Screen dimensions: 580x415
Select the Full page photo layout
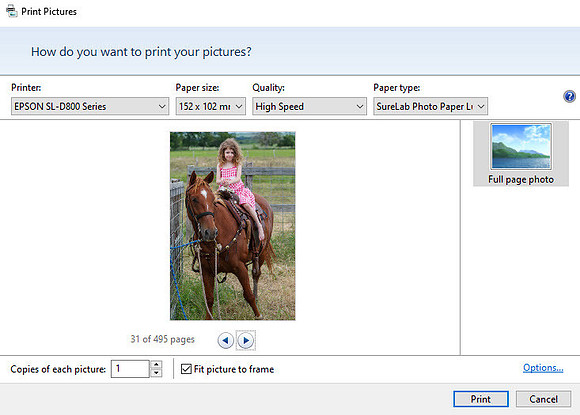tap(521, 153)
